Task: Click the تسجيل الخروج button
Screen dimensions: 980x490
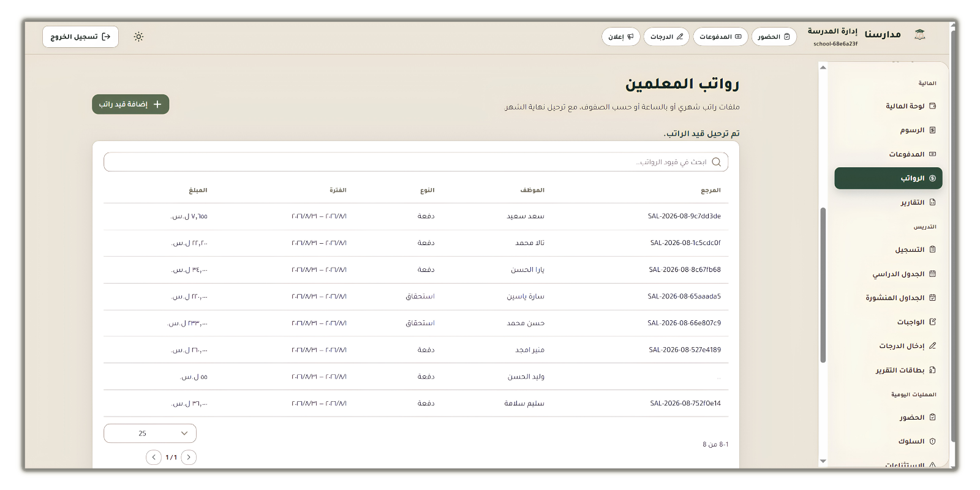Action: pyautogui.click(x=80, y=37)
